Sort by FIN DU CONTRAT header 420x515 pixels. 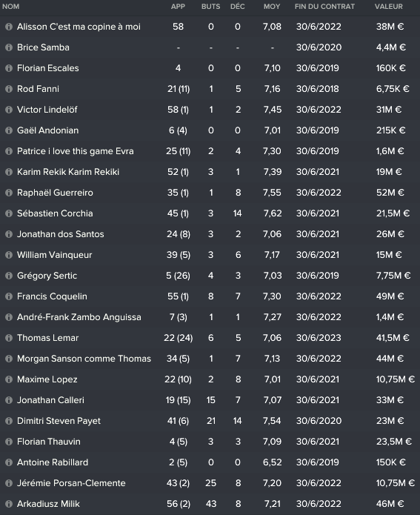(x=324, y=7)
